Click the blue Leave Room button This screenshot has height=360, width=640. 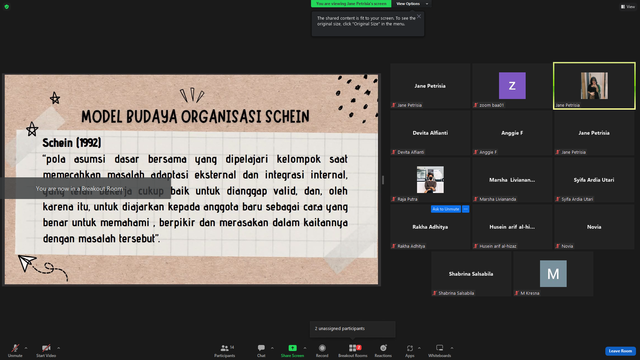[620, 351]
